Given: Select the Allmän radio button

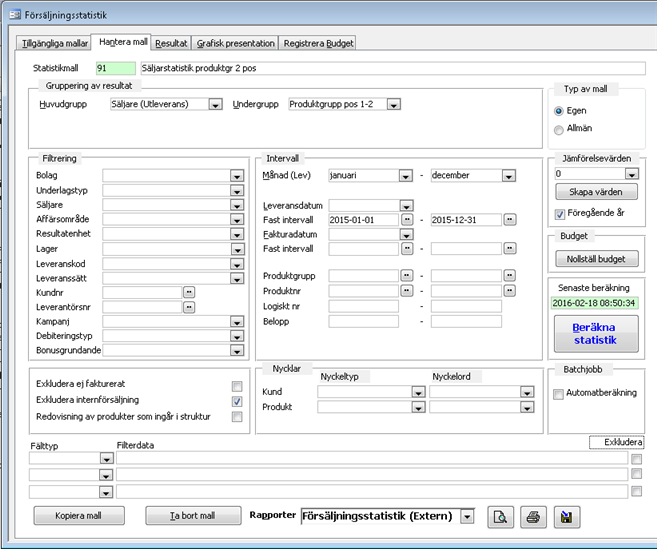Looking at the screenshot, I should click(x=559, y=129).
